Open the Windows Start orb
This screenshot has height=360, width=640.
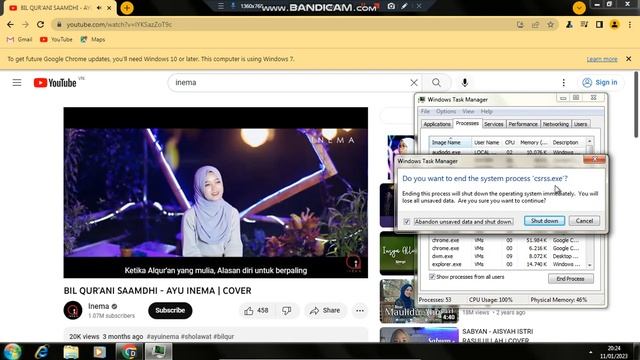pyautogui.click(x=12, y=351)
